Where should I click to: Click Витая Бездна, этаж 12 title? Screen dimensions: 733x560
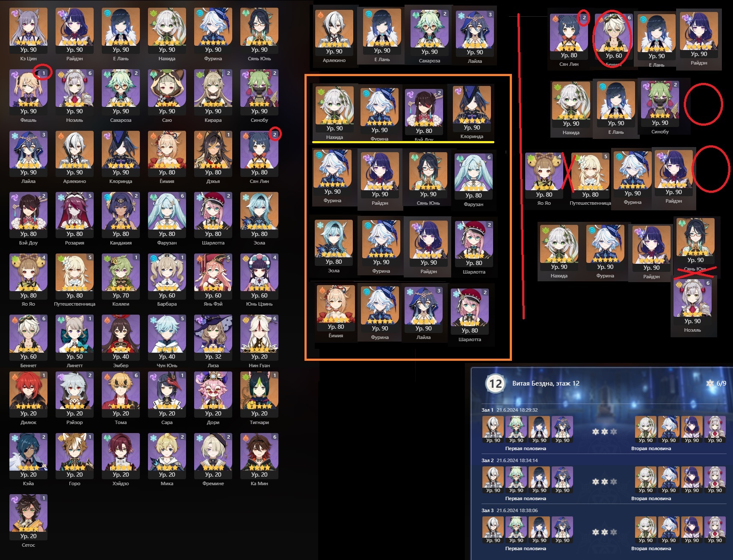[x=546, y=383]
